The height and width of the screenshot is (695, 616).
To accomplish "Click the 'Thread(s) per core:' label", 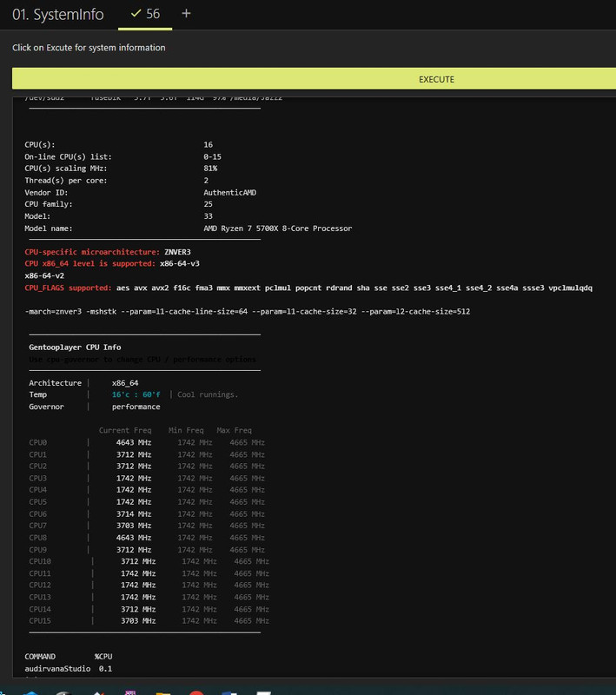I will (65, 181).
